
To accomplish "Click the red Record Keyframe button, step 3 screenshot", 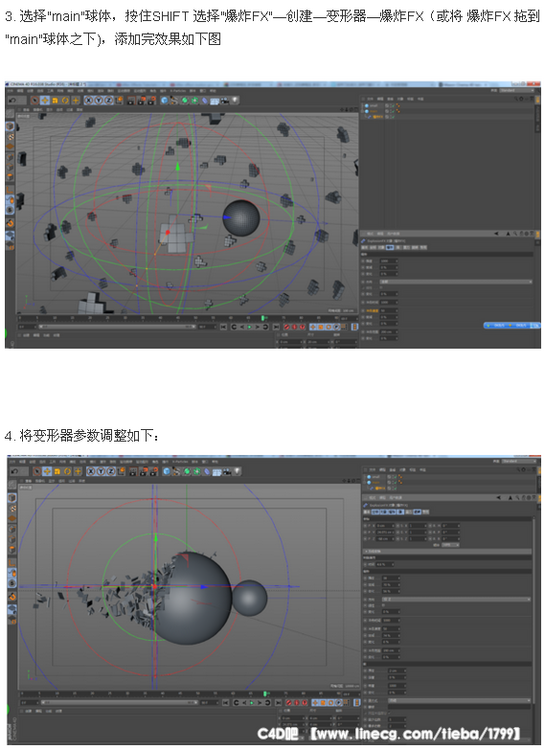I will coord(287,327).
